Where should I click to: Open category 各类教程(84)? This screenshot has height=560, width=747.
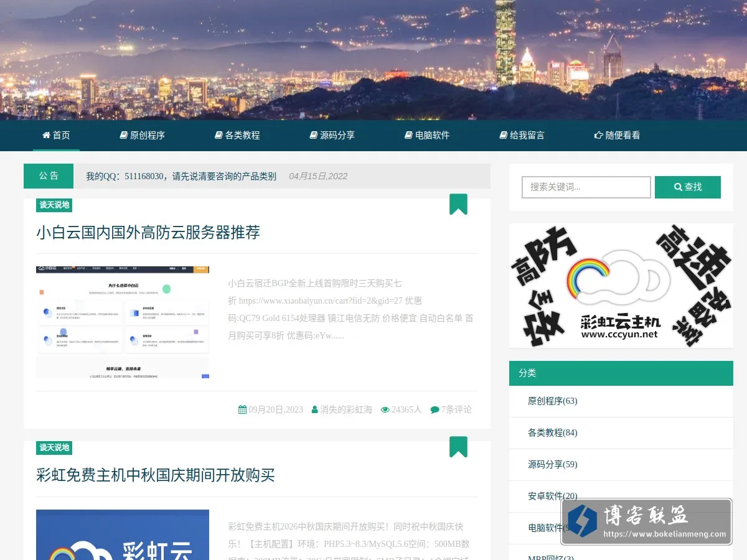click(553, 433)
